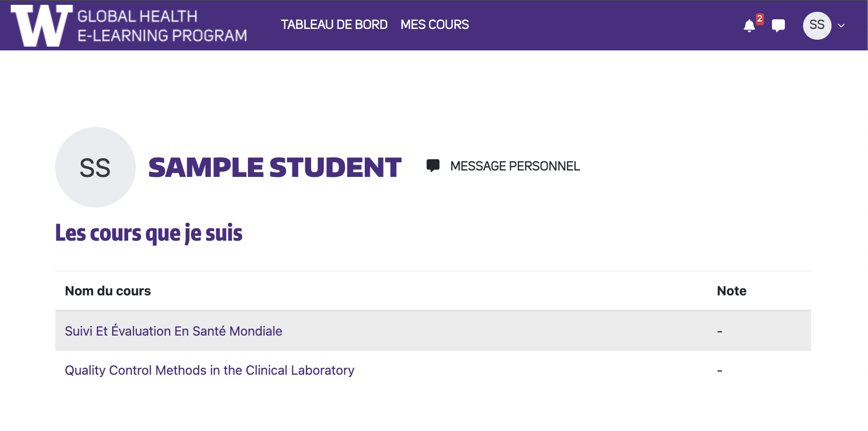
Task: Click the Les cours que je suis heading
Action: [149, 233]
